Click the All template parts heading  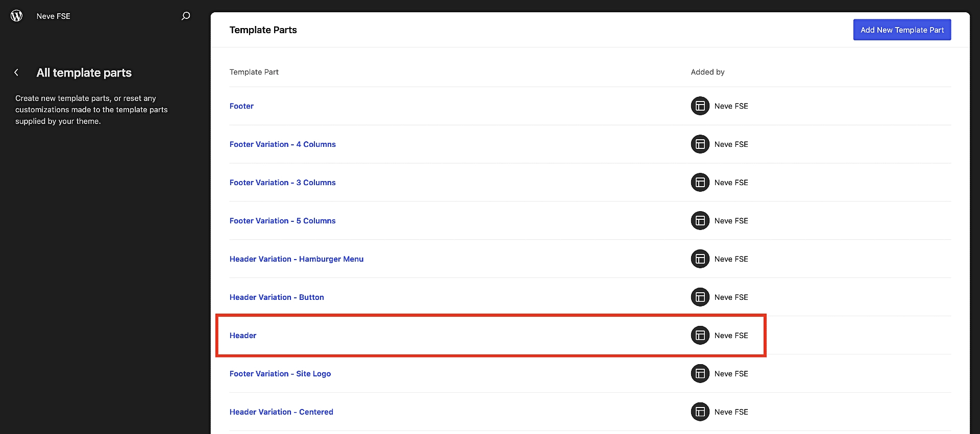pos(84,73)
